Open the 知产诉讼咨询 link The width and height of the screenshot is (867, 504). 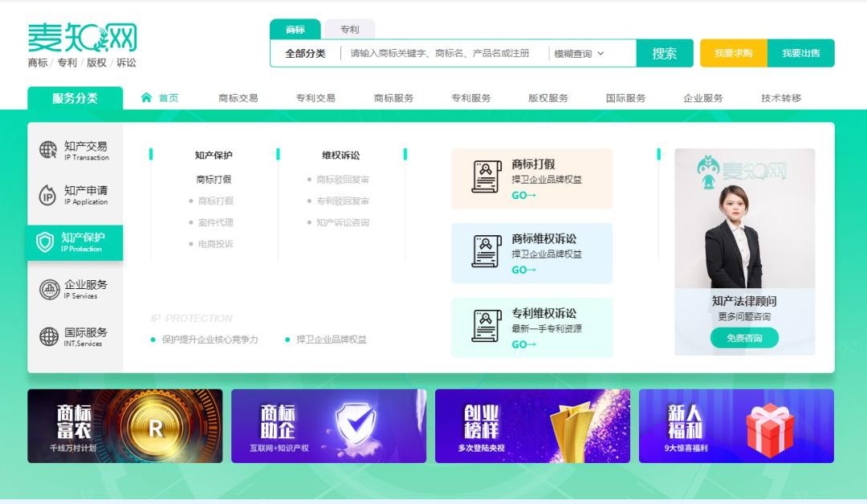point(343,222)
